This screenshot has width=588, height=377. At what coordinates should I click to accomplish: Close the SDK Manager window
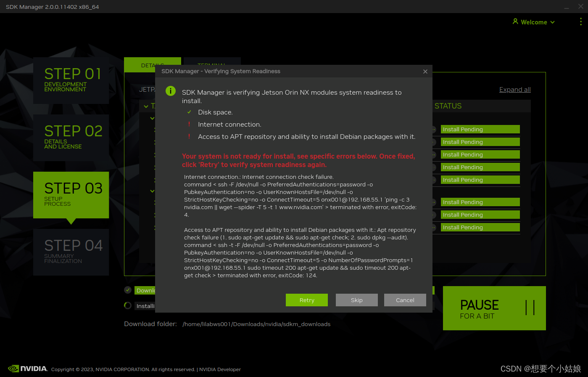580,7
